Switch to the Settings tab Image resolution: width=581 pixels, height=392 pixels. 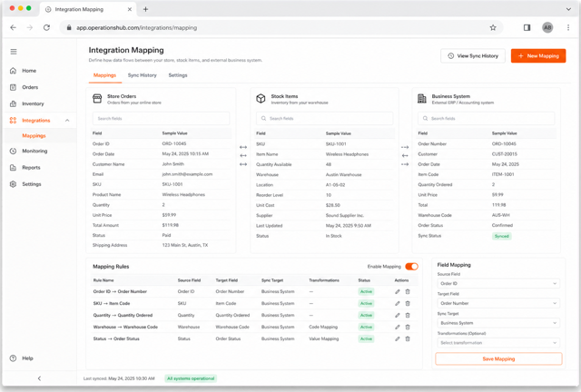coord(178,75)
